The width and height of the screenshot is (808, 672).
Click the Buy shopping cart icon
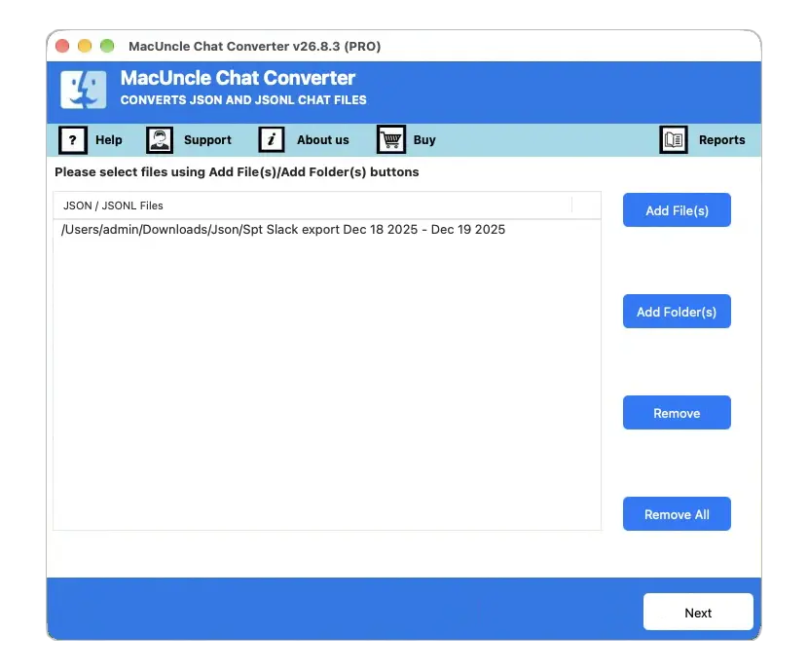(391, 139)
